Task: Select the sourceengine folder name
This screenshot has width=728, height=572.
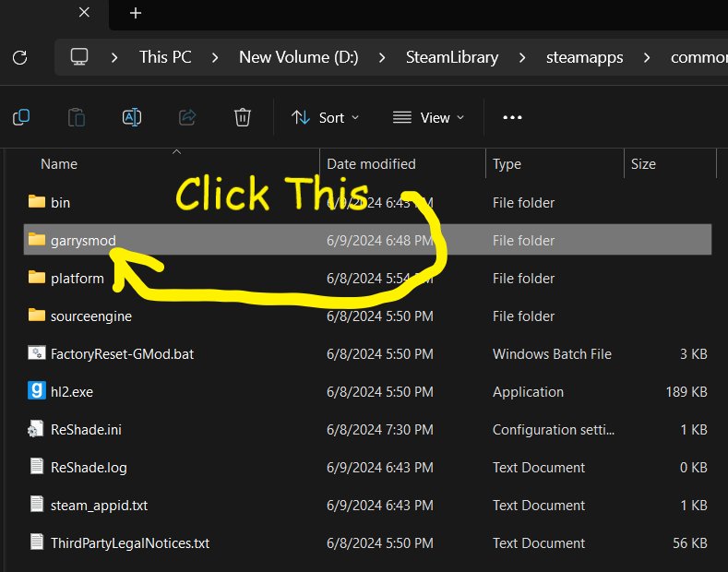Action: pyautogui.click(x=91, y=316)
